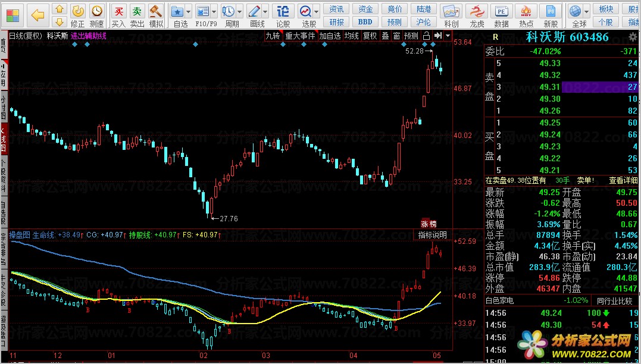Go back with the yellow left arrow
641x364 pixels.
tap(37, 15)
